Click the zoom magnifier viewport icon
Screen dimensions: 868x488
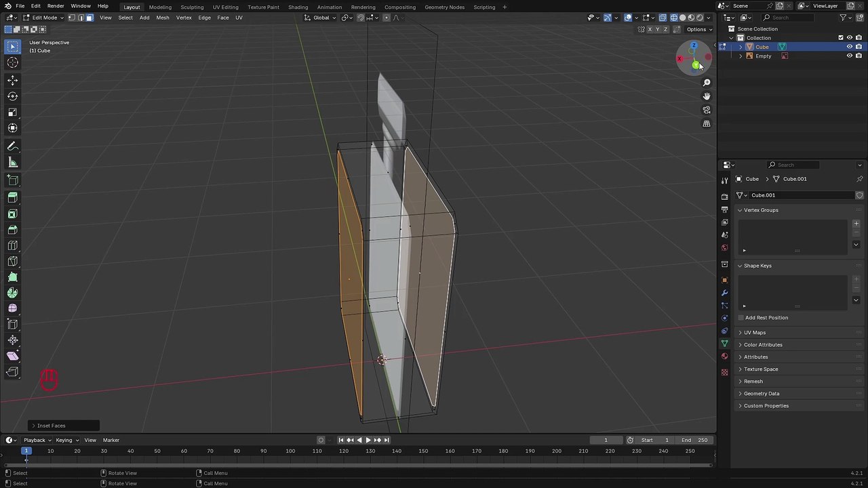[707, 83]
